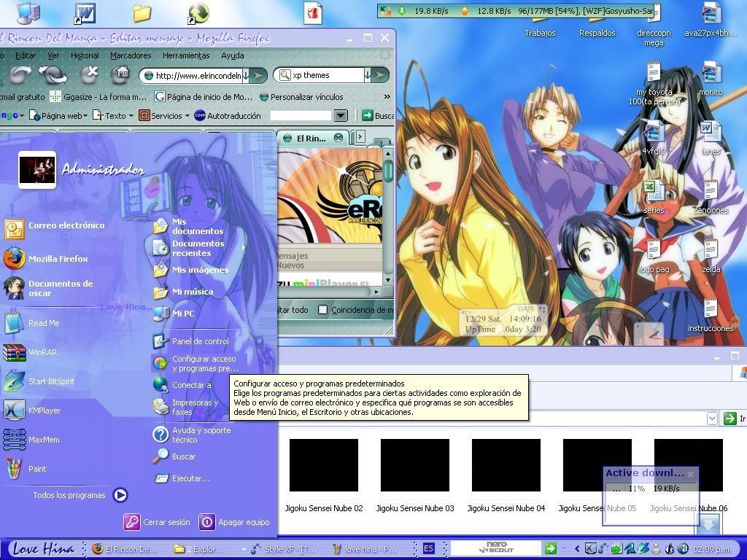The image size is (747, 560).
Task: Open Ayuda y soporte técnico
Action: click(x=192, y=435)
